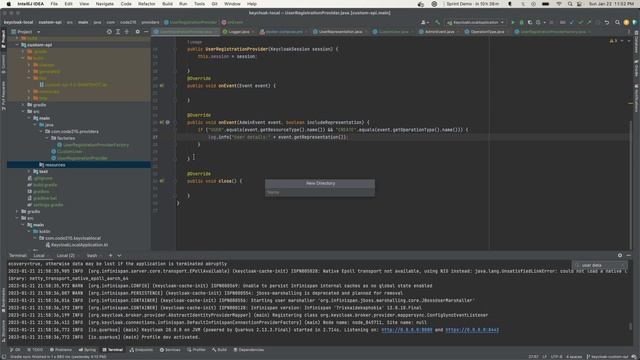Collapse com.code216.providers package node
This screenshot has height=360, width=640.
click(x=41, y=131)
